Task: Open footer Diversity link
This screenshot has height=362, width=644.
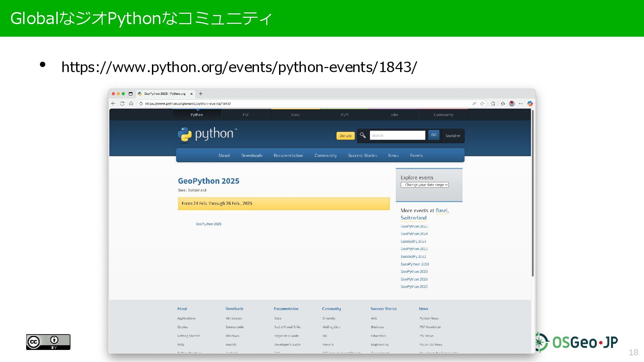Action: click(329, 318)
